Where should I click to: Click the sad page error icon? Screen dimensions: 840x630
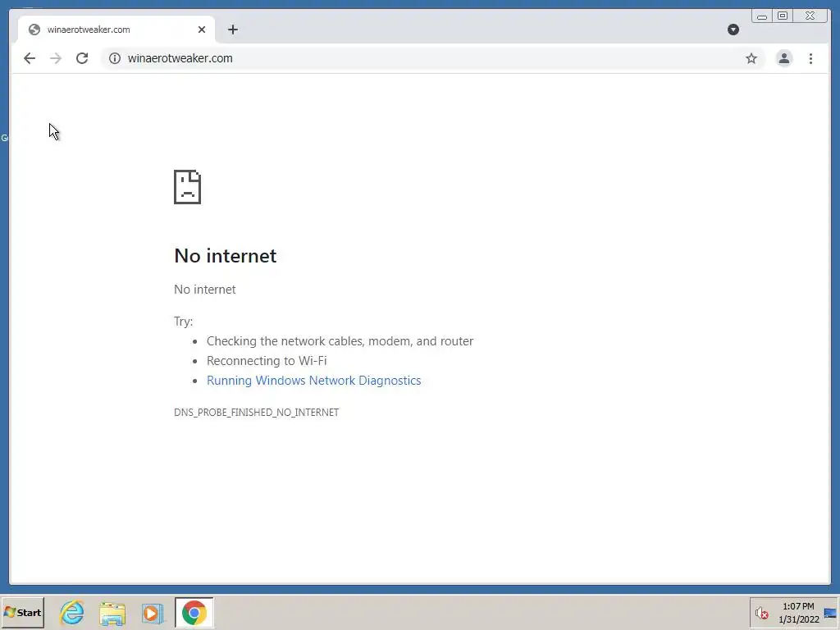point(188,187)
